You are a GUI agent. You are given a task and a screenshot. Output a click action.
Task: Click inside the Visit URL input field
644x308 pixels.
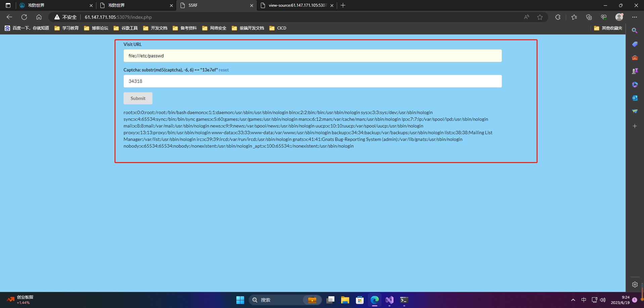(x=312, y=56)
